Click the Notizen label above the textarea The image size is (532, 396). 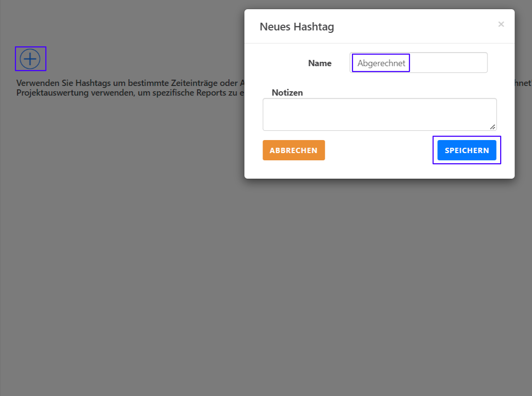(287, 93)
